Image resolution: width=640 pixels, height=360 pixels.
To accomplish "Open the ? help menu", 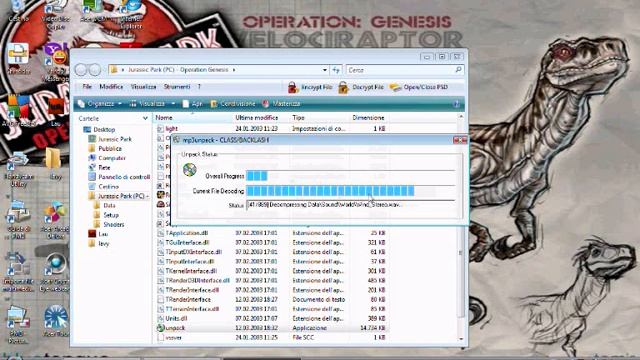I will coord(199,87).
